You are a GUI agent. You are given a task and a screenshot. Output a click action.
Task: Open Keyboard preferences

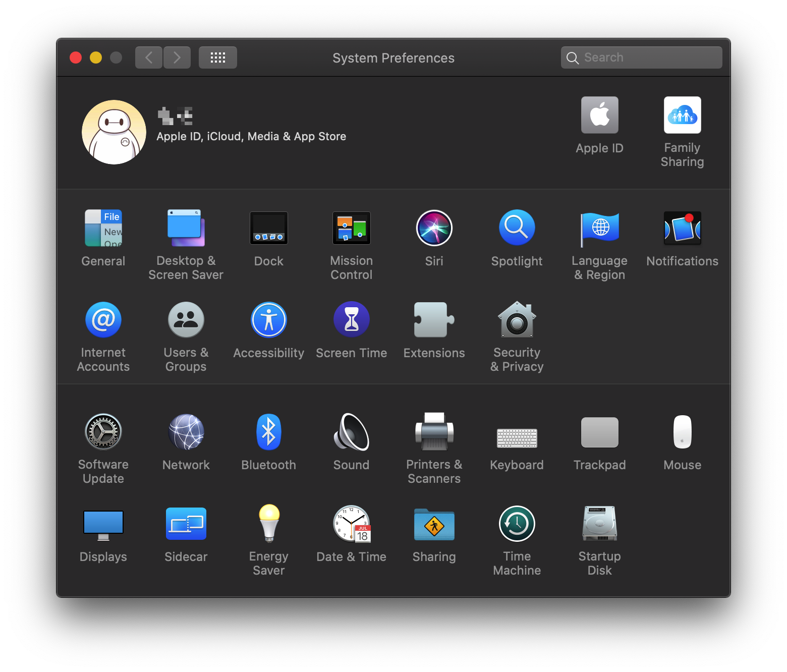pos(517,438)
